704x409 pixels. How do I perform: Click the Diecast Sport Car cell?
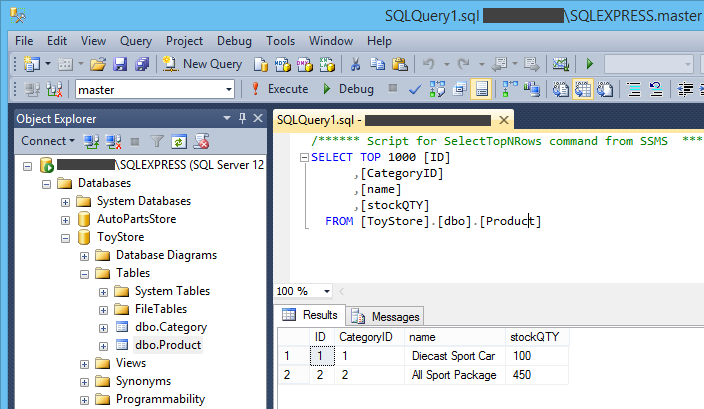coord(453,356)
